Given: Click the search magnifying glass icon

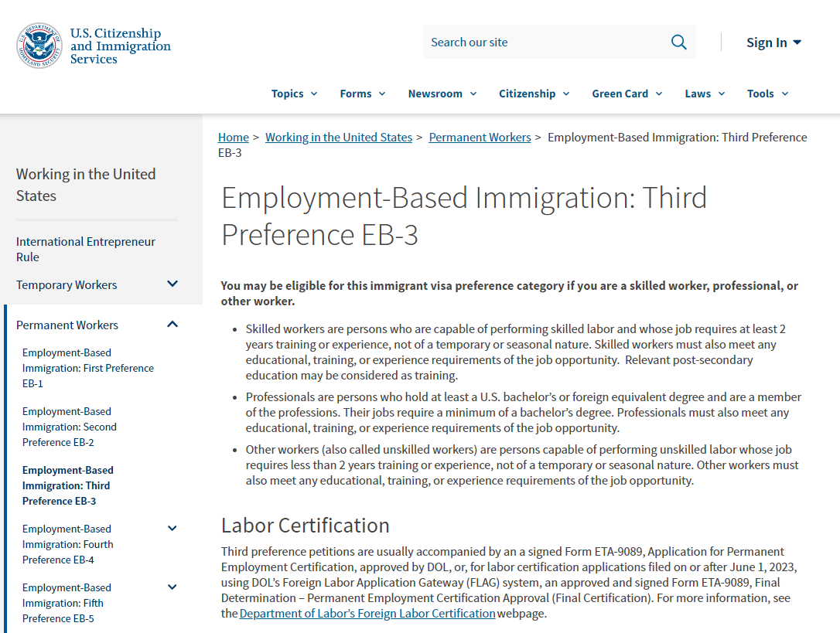Looking at the screenshot, I should [678, 43].
